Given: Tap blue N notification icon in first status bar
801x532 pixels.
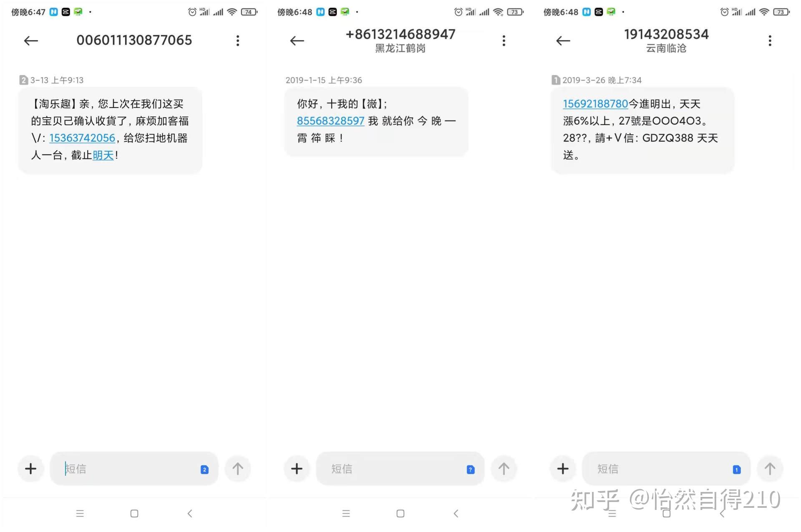Looking at the screenshot, I should [54, 12].
